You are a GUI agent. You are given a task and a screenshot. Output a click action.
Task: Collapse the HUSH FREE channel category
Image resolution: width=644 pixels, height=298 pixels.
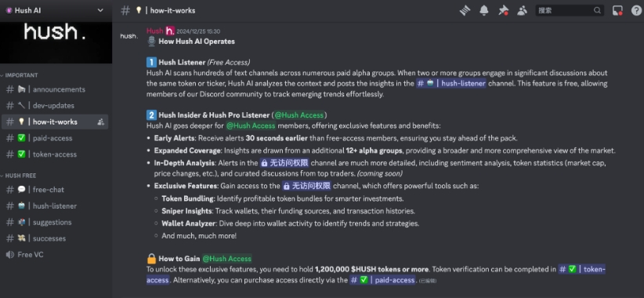(19, 176)
